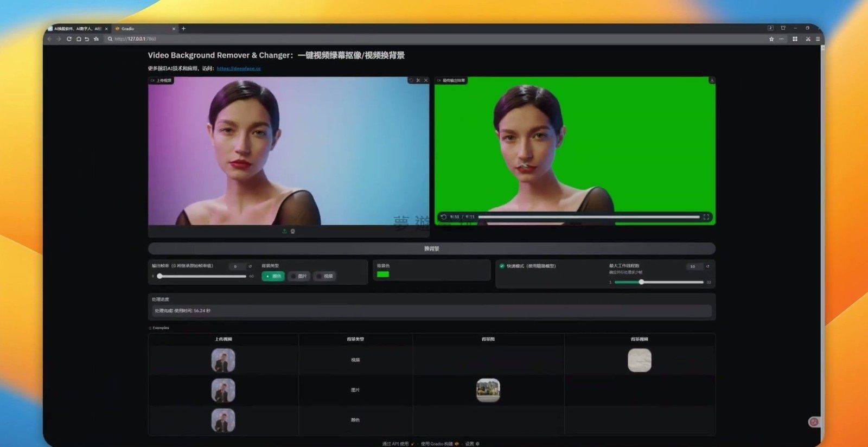Bookmark the page with address bar star
This screenshot has height=447, width=868.
pos(771,39)
